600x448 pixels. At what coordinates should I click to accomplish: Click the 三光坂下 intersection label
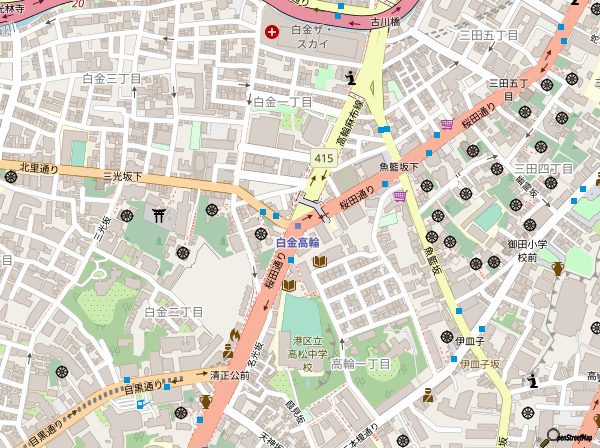[x=123, y=176]
